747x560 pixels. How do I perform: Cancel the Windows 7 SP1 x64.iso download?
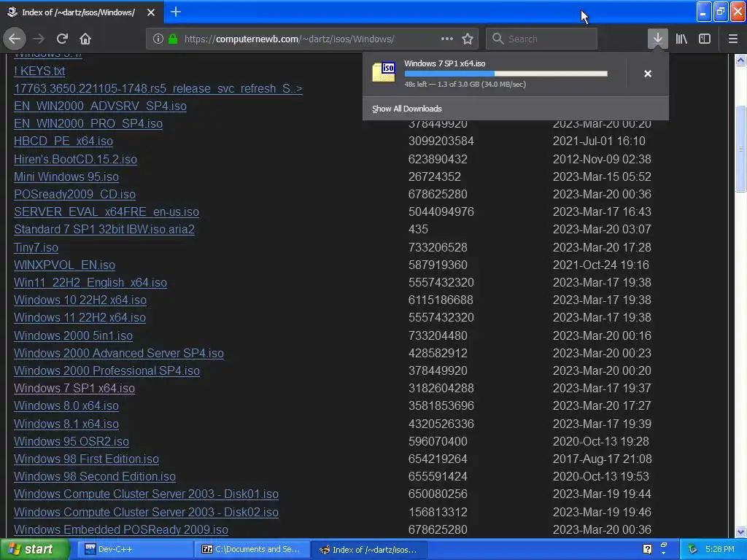[x=648, y=74]
